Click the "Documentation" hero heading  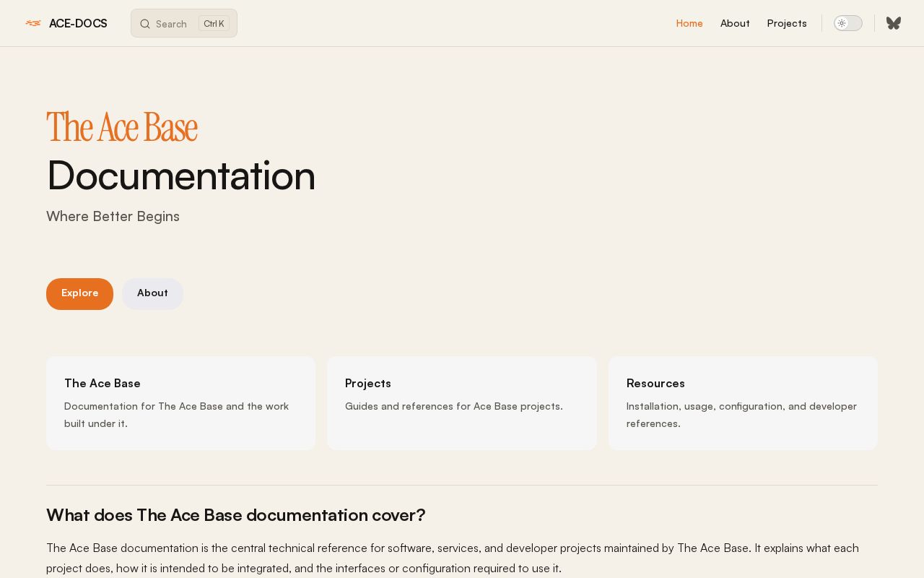coord(181,175)
